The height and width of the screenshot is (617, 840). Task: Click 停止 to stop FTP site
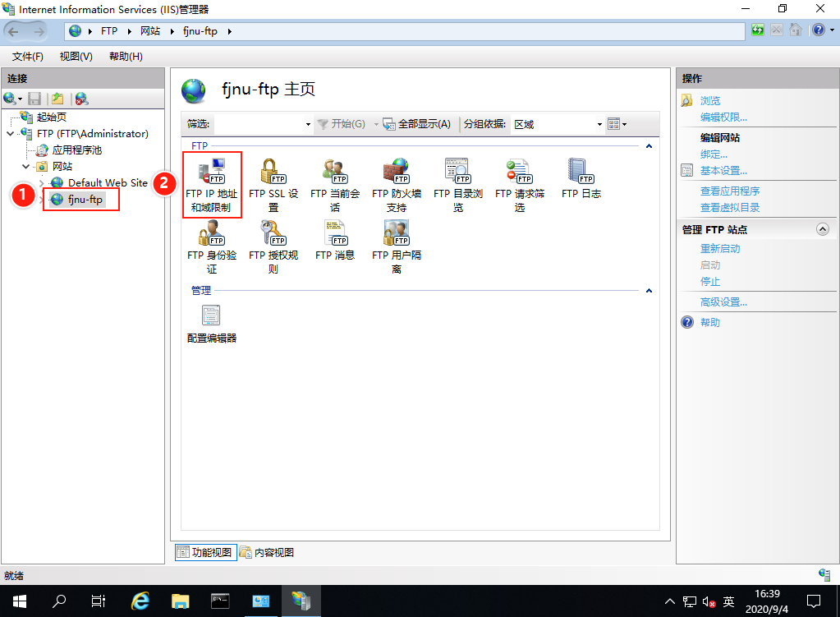pyautogui.click(x=710, y=282)
